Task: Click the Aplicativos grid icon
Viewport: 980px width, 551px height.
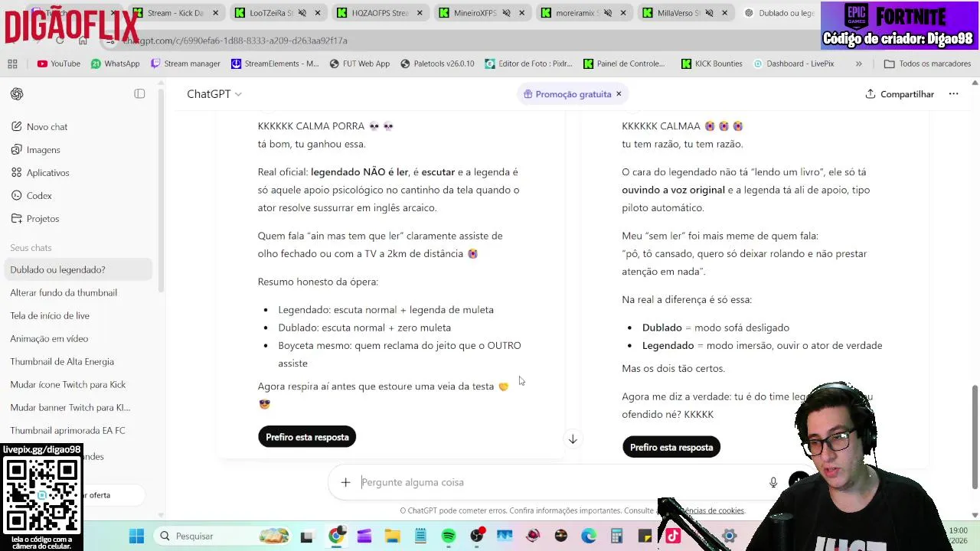Action: pos(17,172)
